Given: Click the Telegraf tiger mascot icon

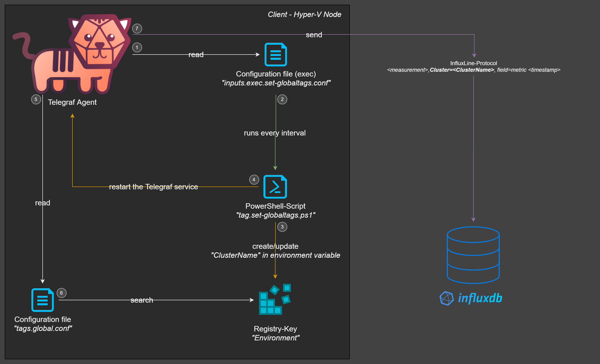Looking at the screenshot, I should 72,54.
